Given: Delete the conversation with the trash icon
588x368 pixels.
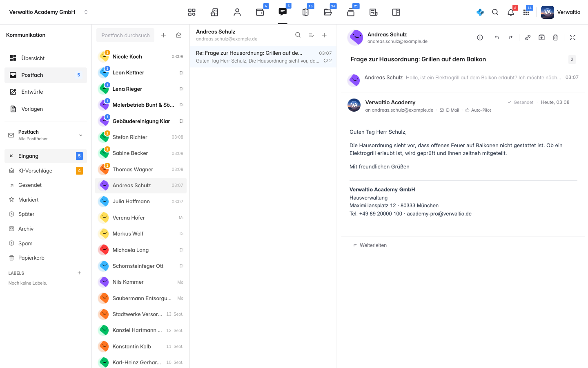Looking at the screenshot, I should point(555,38).
